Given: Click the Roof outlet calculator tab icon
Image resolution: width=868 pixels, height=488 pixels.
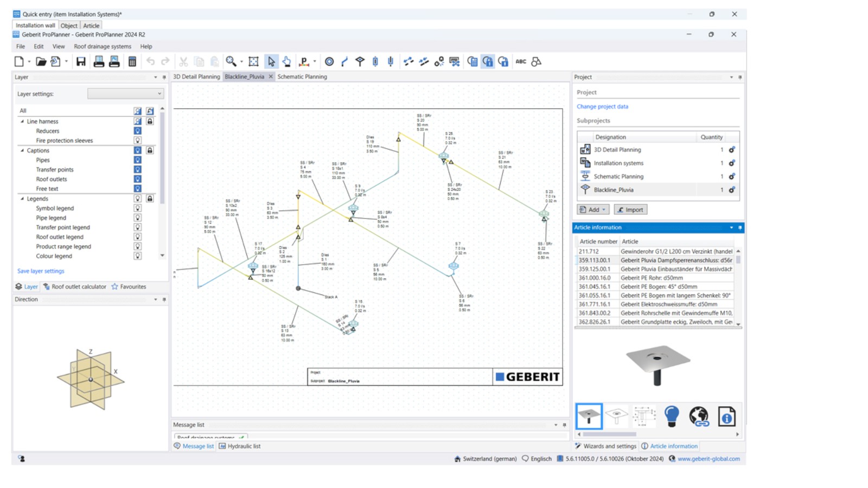Looking at the screenshot, I should 46,286.
